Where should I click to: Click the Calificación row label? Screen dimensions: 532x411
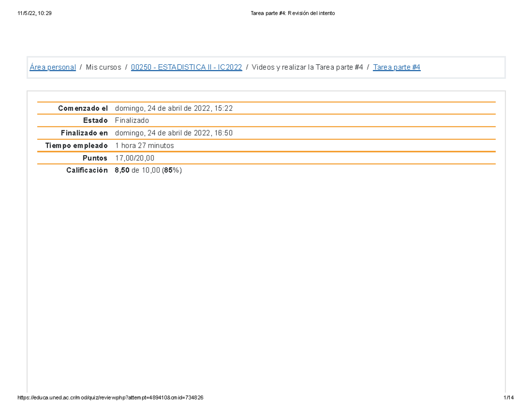tap(87, 170)
